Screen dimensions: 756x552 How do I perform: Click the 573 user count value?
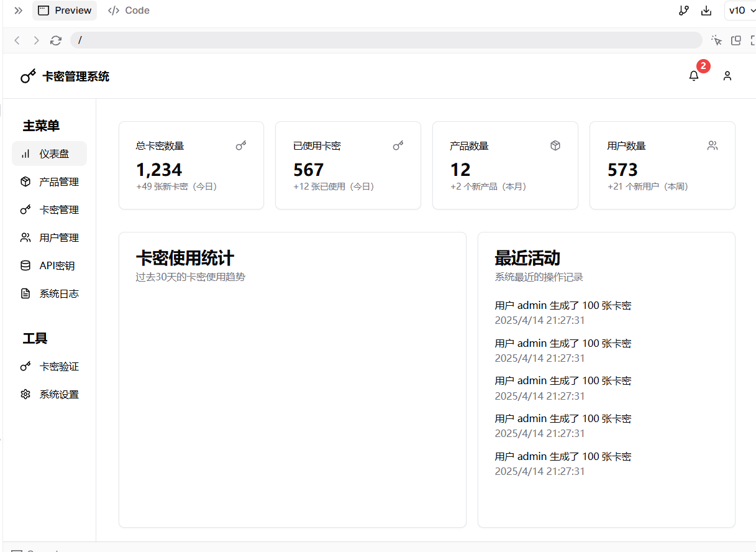click(622, 170)
